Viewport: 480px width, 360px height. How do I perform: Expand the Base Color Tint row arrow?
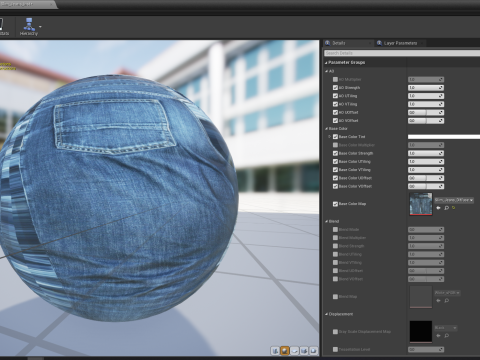coord(329,137)
